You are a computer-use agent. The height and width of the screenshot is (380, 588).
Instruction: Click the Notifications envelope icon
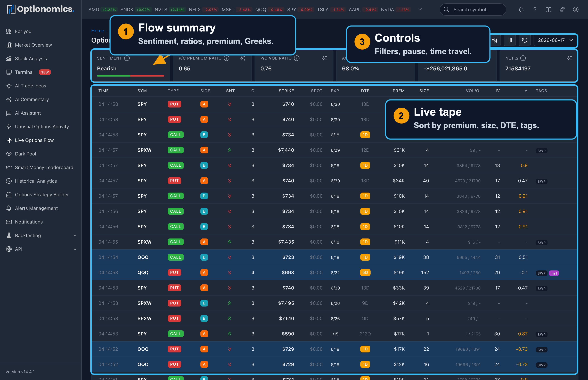pos(9,222)
